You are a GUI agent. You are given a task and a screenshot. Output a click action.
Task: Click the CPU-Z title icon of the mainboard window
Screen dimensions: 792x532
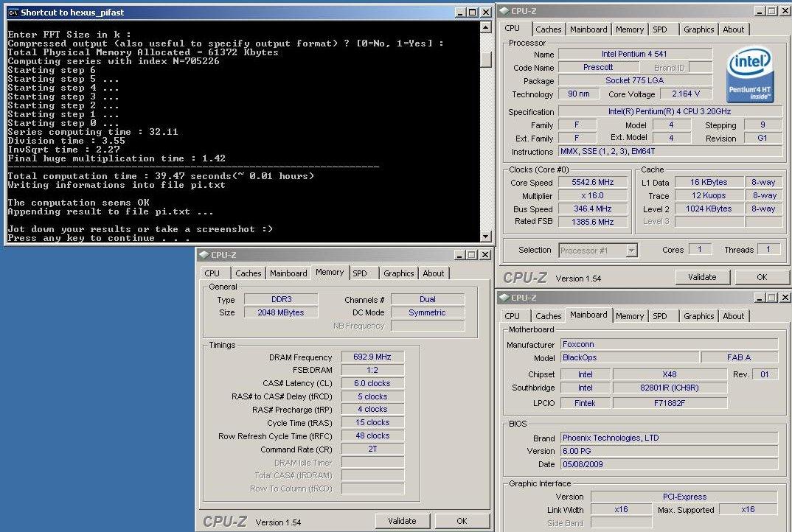pos(504,297)
